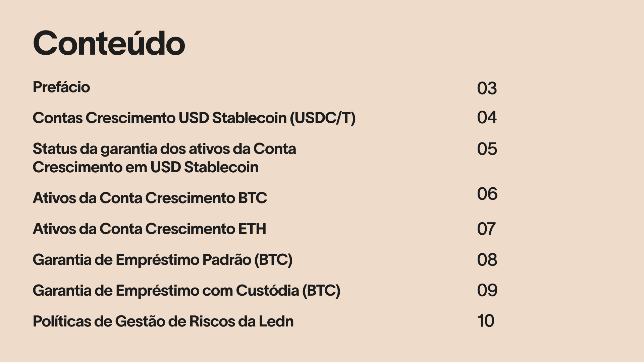644x362 pixels.
Task: Open Garantia de Empréstimo com Custódia (BTC)
Action: [186, 291]
